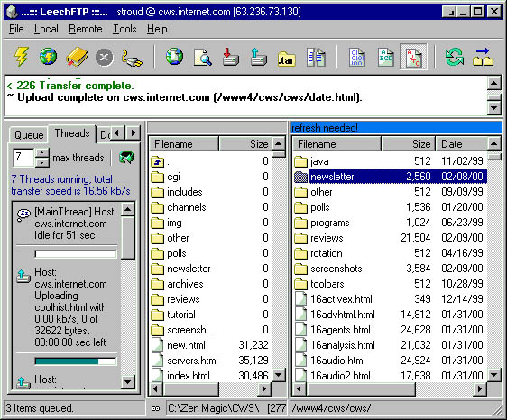Click the local Filename column header
This screenshot has width=507, height=420.
point(183,144)
